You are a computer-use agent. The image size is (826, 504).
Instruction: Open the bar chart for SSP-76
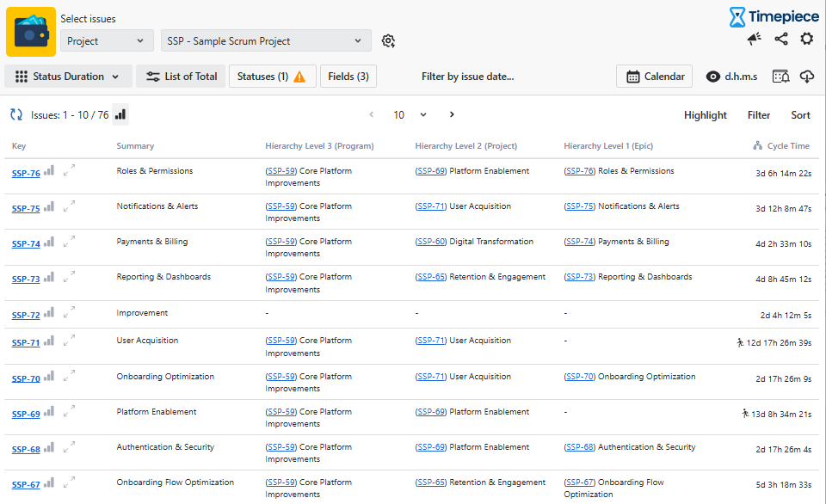(49, 170)
